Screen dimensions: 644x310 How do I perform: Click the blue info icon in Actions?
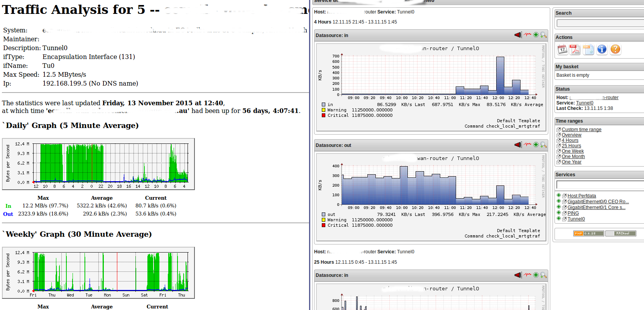[602, 49]
